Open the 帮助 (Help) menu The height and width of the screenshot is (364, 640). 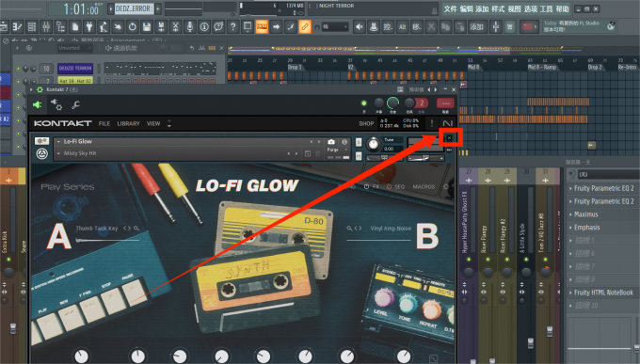point(562,8)
